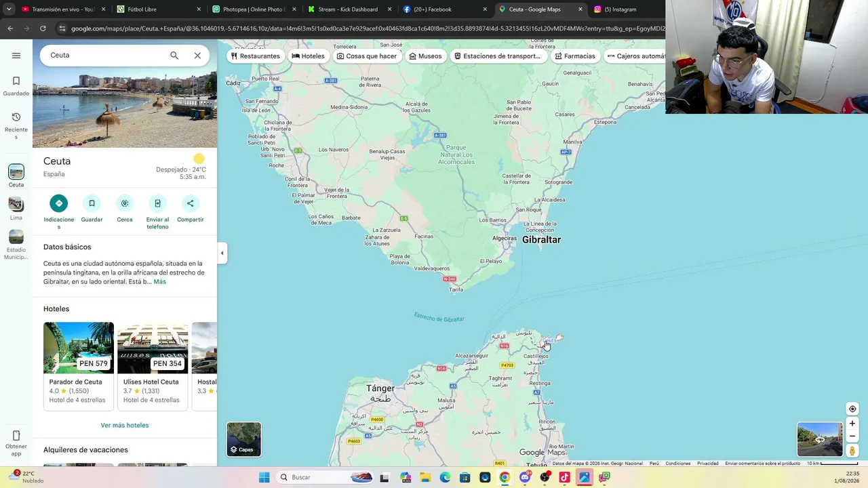Image resolution: width=868 pixels, height=488 pixels.
Task: Open the Street View preview thumbnail
Action: click(x=820, y=439)
